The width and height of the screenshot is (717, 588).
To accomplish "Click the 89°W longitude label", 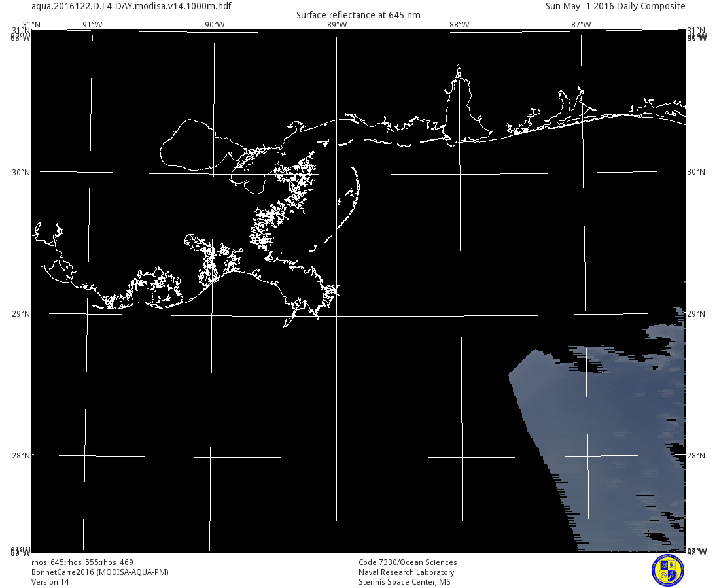I will tap(337, 25).
